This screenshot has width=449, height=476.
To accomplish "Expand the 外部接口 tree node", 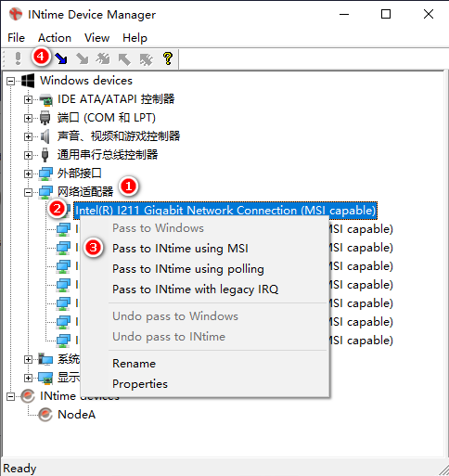I will (x=28, y=174).
